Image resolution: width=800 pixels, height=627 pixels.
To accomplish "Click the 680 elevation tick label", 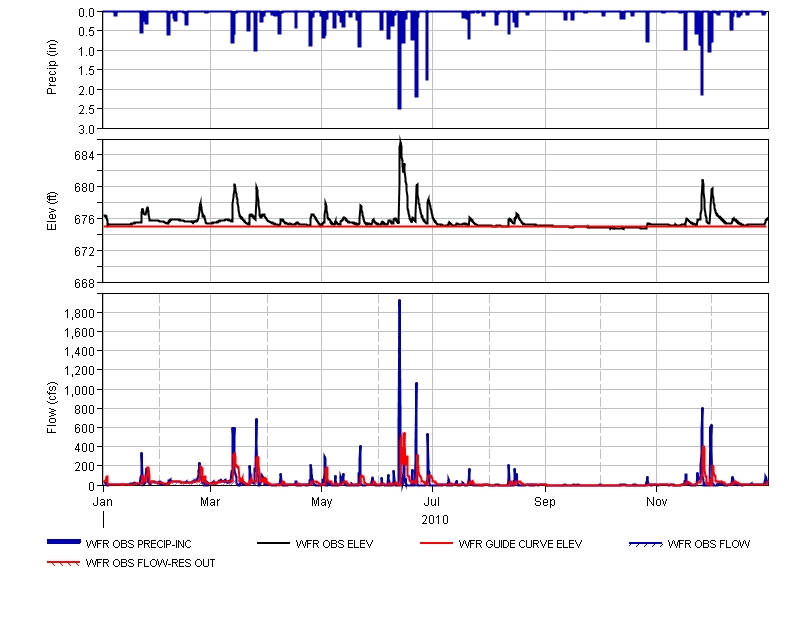I will click(x=85, y=188).
